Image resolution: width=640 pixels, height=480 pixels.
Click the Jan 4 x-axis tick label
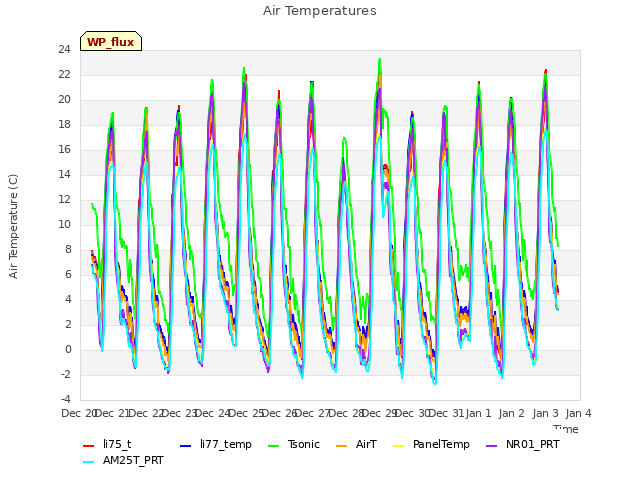click(x=578, y=413)
